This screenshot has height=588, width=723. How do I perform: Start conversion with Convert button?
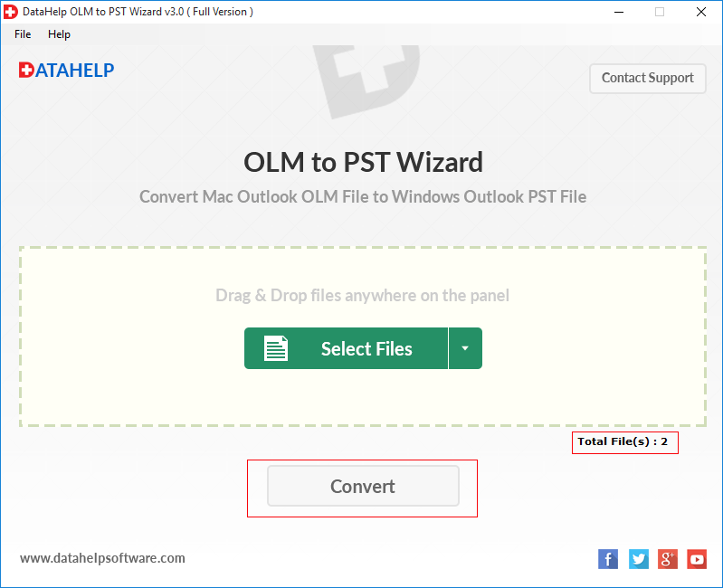[x=363, y=486]
